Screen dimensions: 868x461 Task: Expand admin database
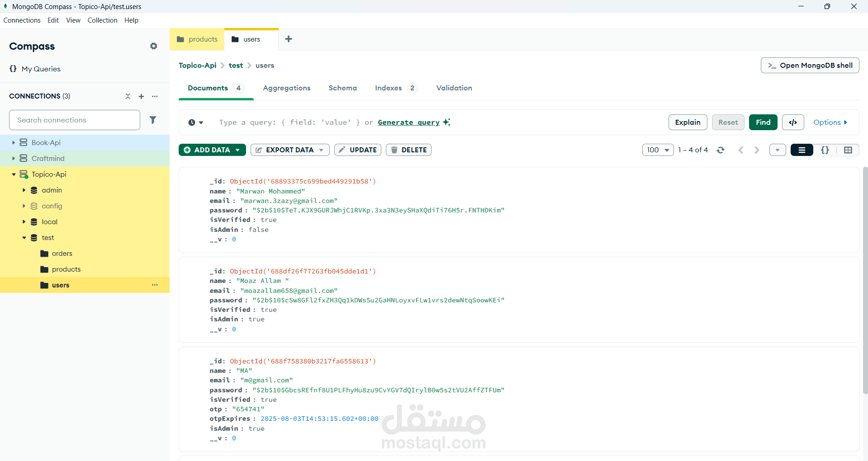tap(24, 190)
